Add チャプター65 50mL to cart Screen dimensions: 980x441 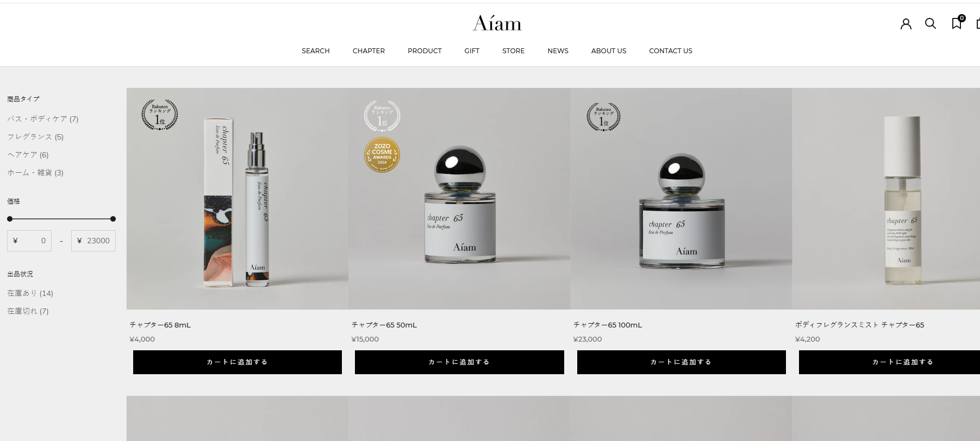pyautogui.click(x=459, y=362)
